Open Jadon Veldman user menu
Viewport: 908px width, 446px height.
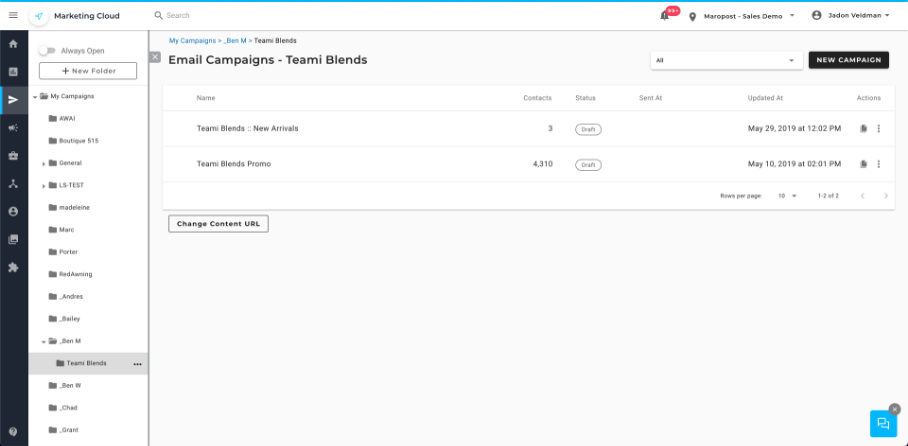[858, 16]
